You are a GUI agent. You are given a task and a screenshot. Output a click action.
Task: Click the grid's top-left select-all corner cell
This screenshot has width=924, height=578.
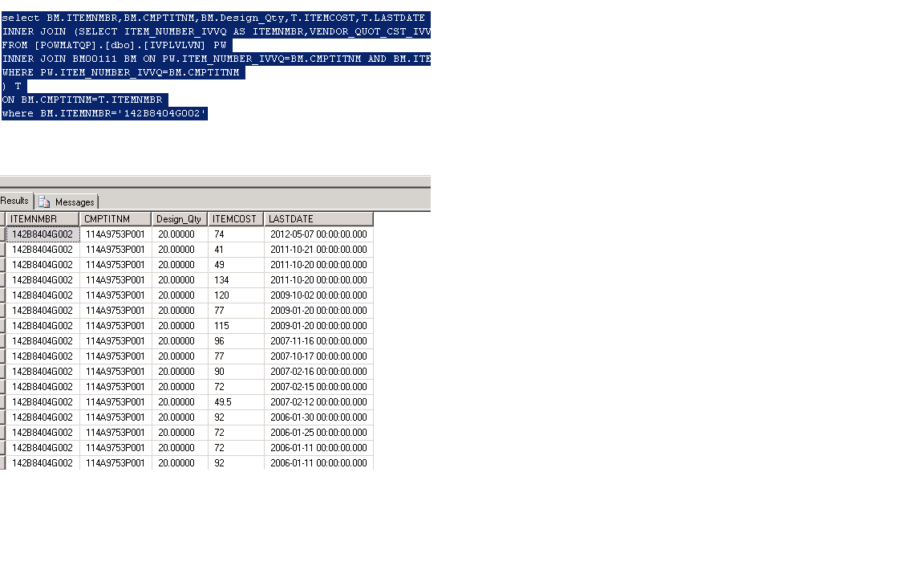(x=4, y=218)
